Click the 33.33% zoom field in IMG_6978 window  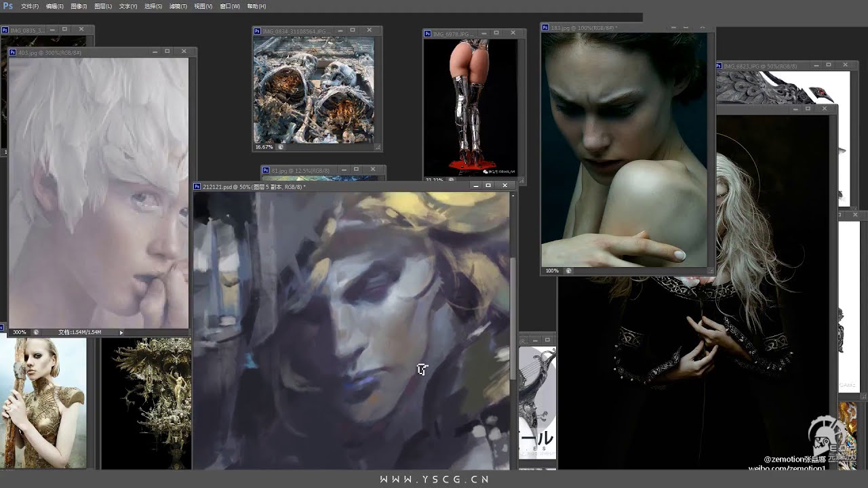434,180
